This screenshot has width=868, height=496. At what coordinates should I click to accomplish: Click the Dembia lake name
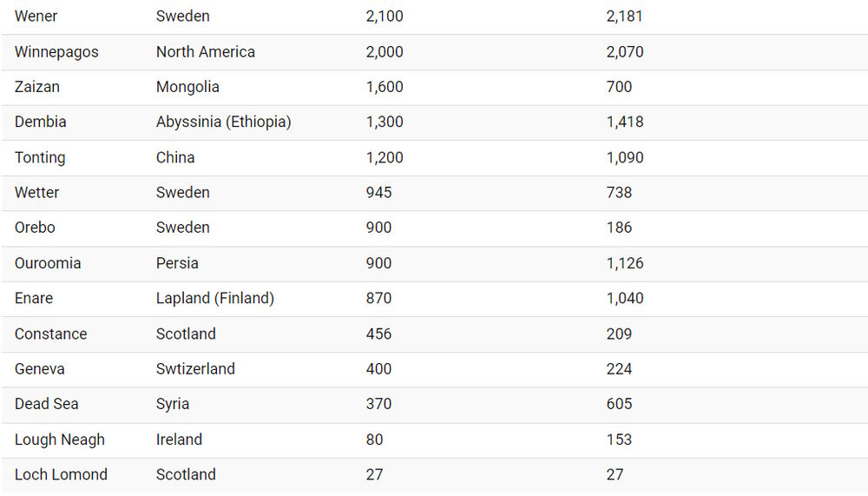(x=40, y=122)
